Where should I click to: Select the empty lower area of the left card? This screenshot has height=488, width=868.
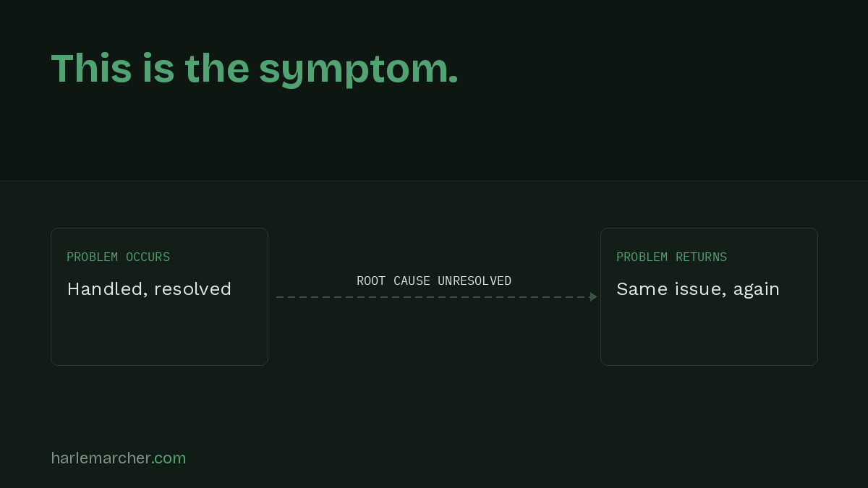click(159, 333)
